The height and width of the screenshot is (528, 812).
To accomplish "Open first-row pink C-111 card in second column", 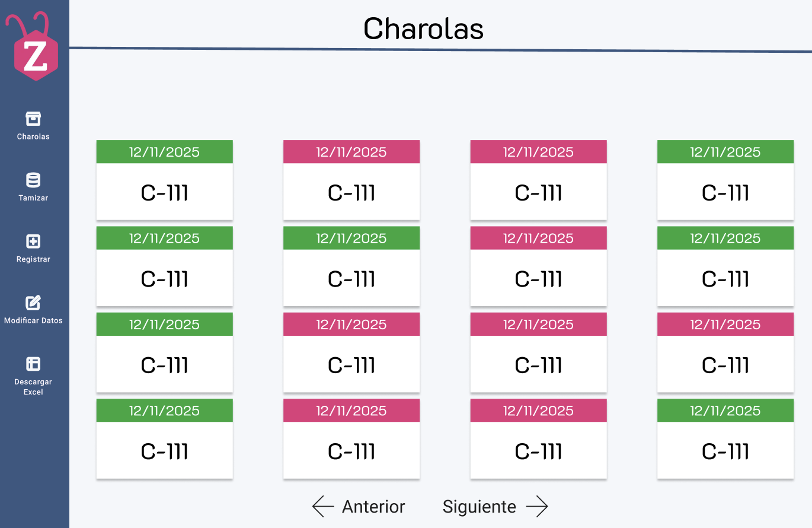I will pos(351,180).
